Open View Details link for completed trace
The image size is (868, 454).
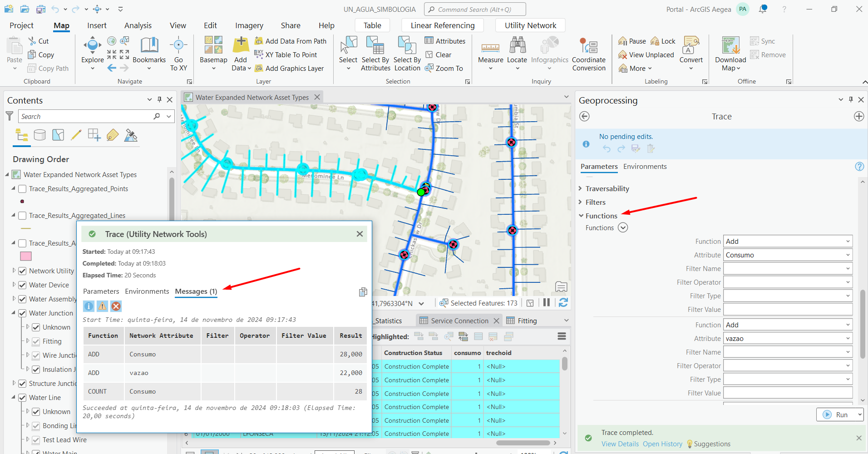coord(620,444)
